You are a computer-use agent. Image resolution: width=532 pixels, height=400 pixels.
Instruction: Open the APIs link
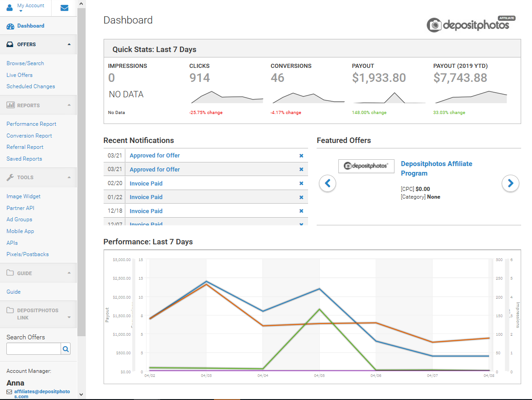[12, 243]
